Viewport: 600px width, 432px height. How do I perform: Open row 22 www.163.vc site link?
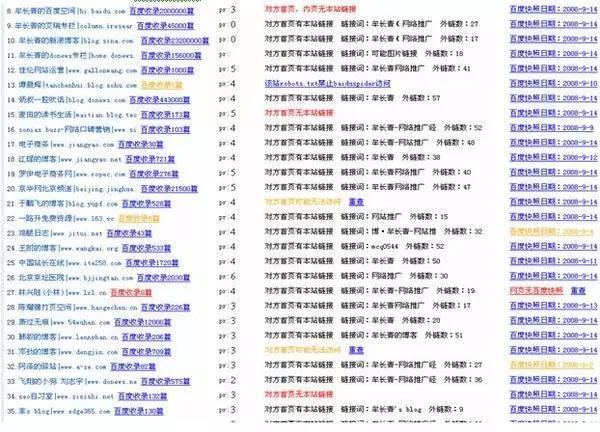tap(66, 218)
